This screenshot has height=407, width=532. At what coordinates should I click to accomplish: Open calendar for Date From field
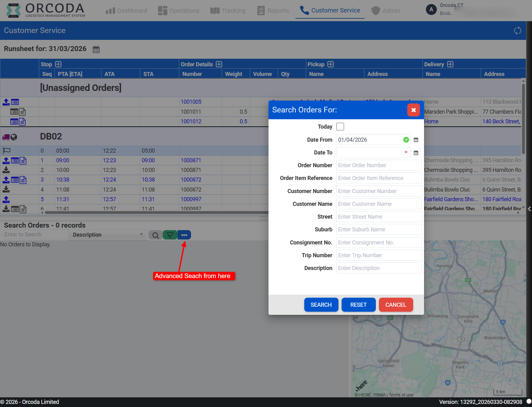coord(416,140)
